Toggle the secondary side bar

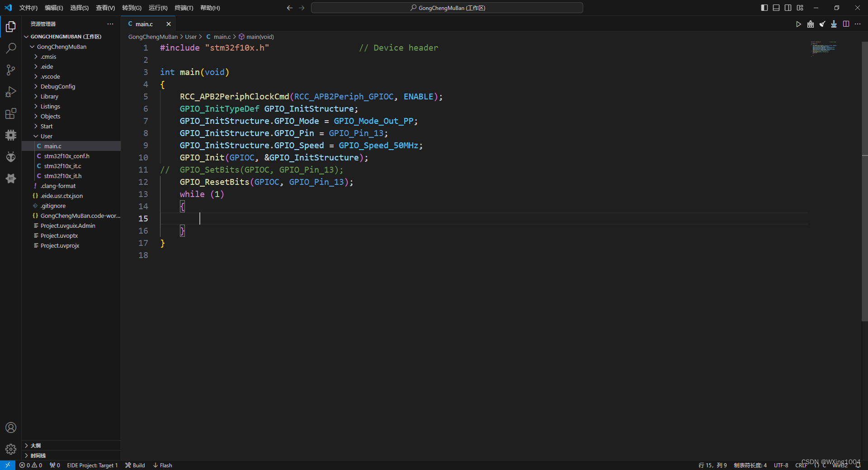click(x=788, y=8)
